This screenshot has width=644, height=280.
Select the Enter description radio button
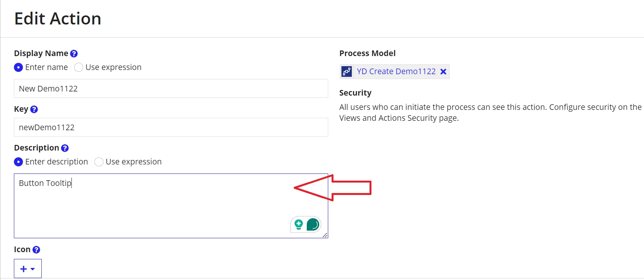coord(18,162)
